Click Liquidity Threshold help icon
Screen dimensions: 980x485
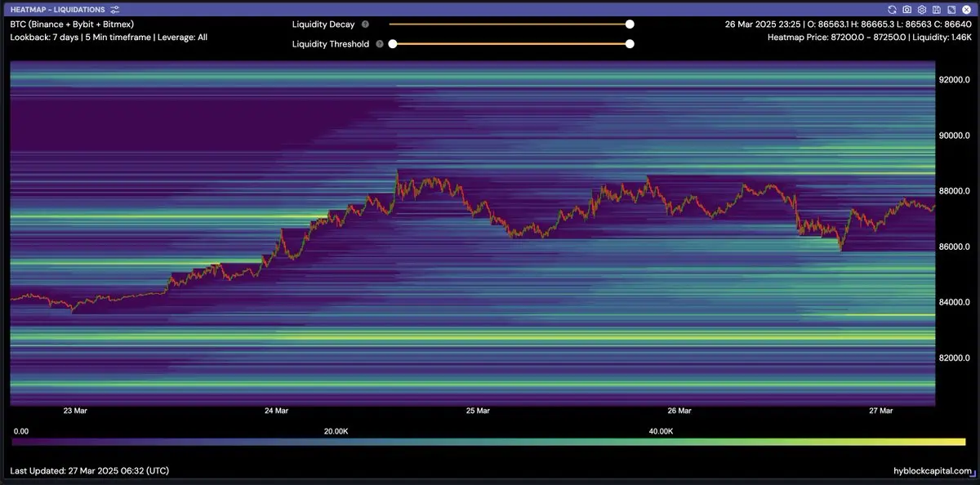(x=380, y=44)
